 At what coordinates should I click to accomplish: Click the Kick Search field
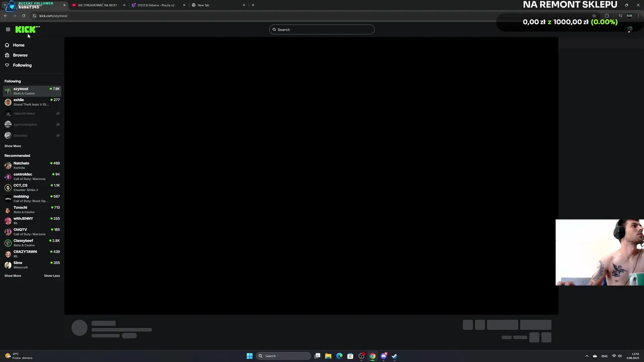322,30
